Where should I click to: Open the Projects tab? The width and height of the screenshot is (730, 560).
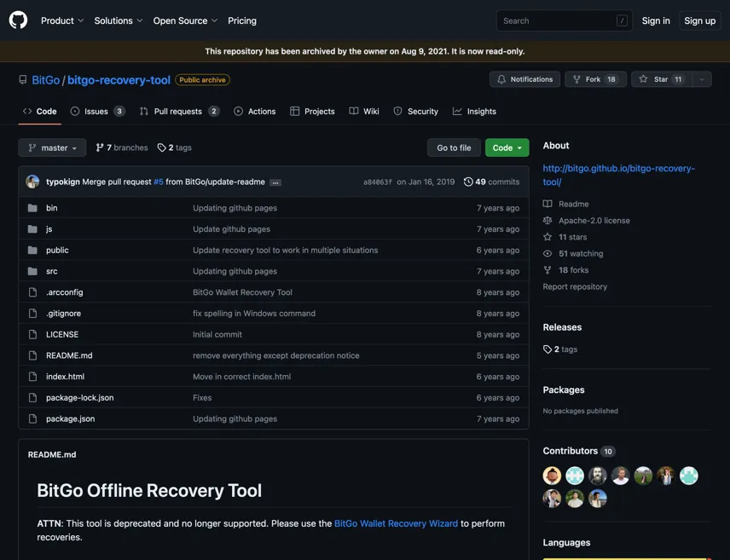(x=312, y=112)
